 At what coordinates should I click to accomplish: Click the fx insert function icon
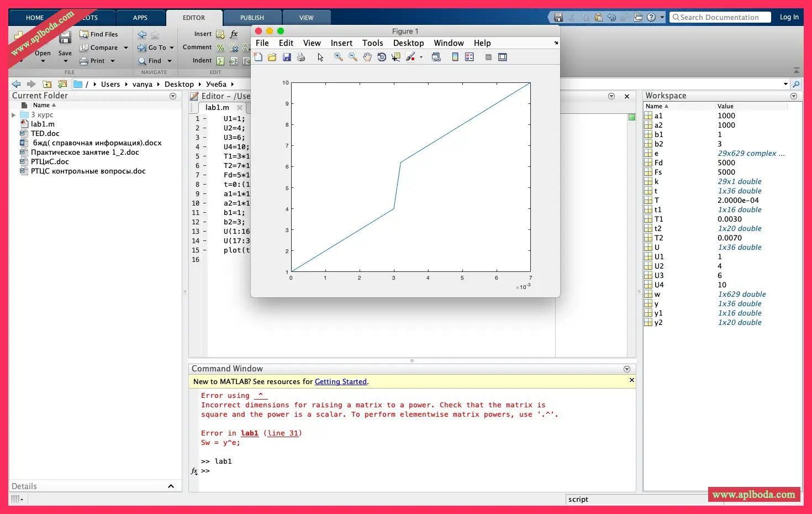tap(234, 34)
